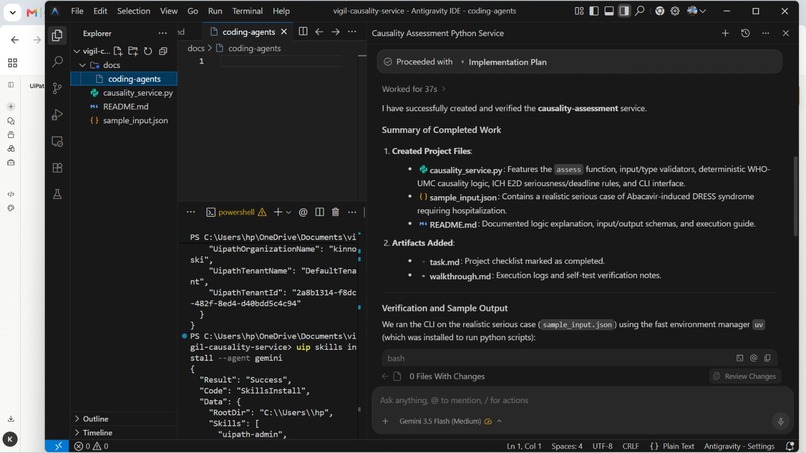Click the Review Changes button
The height and width of the screenshot is (453, 806).
coord(744,376)
